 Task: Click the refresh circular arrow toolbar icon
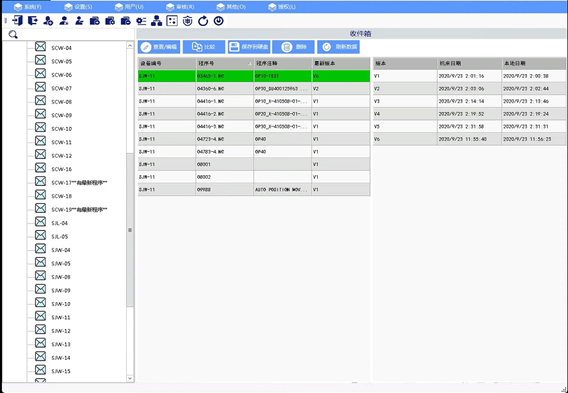[x=203, y=21]
